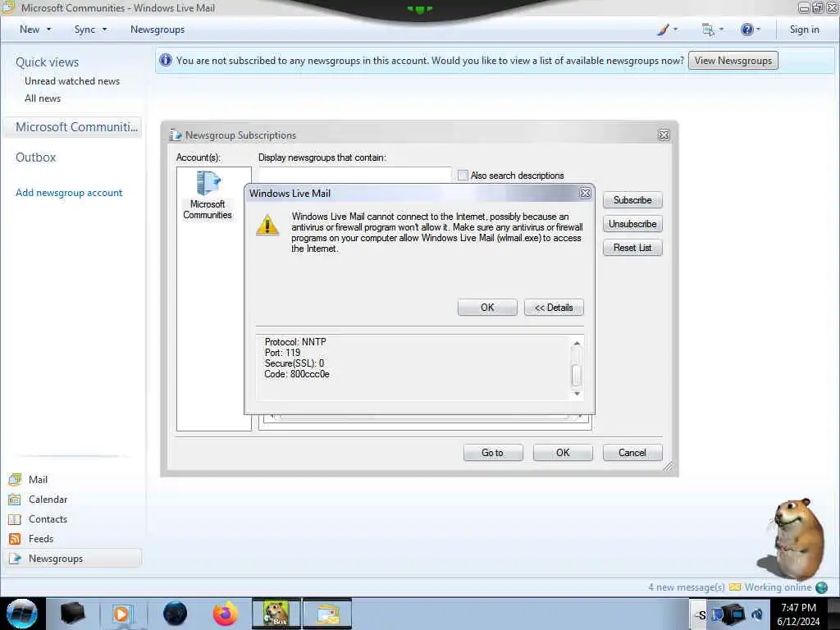Click the '4 new message(s)' status text
The image size is (840, 630).
tap(687, 587)
